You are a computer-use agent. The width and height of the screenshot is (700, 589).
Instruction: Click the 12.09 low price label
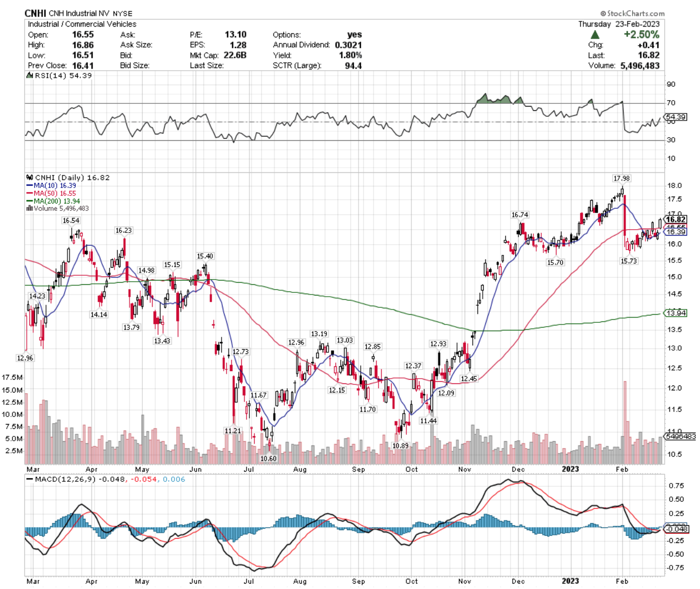pos(446,393)
